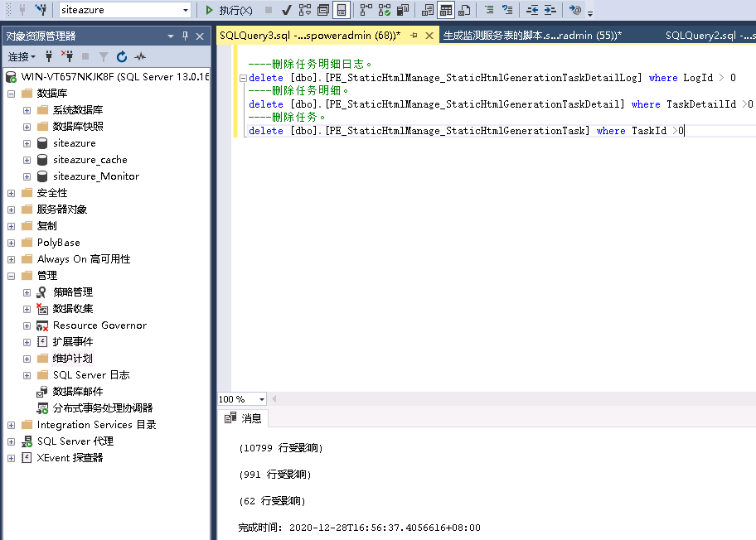
Task: Pin the Object Explorer panel
Action: tap(184, 36)
